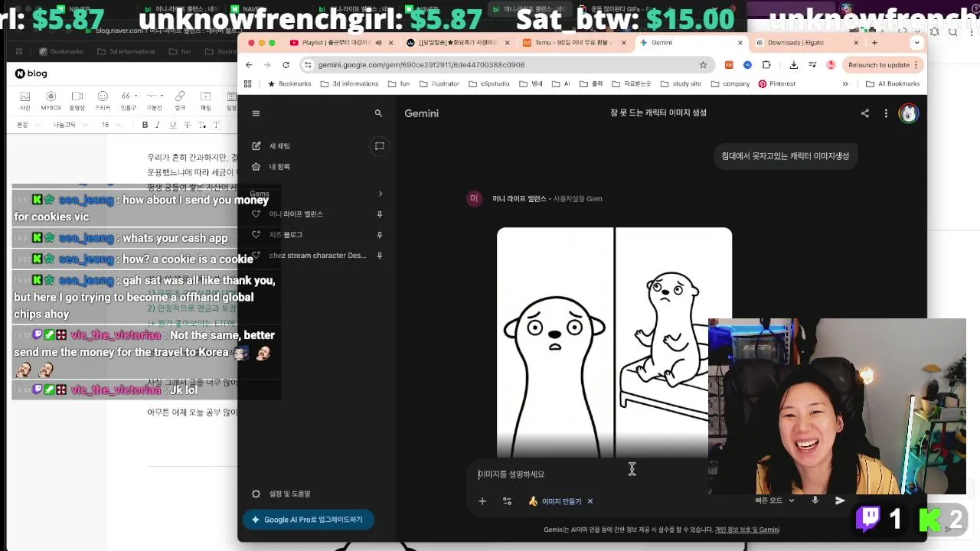
Task: Reload the Gemini page
Action: [286, 65]
